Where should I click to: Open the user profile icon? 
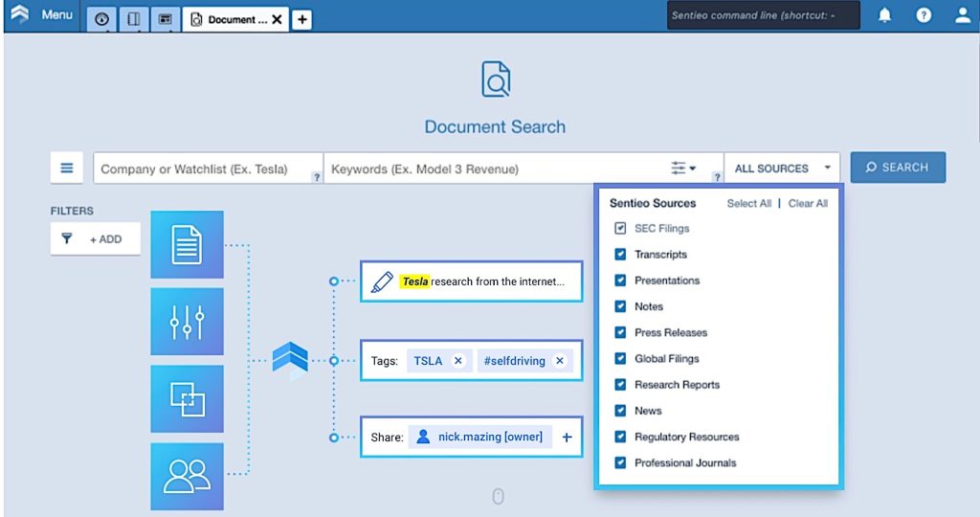point(963,16)
